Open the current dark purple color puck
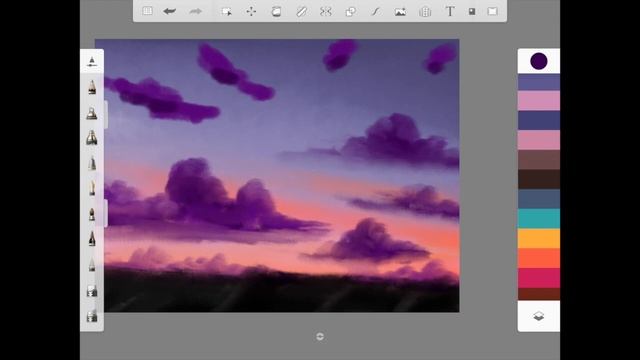640x360 pixels. 539,61
